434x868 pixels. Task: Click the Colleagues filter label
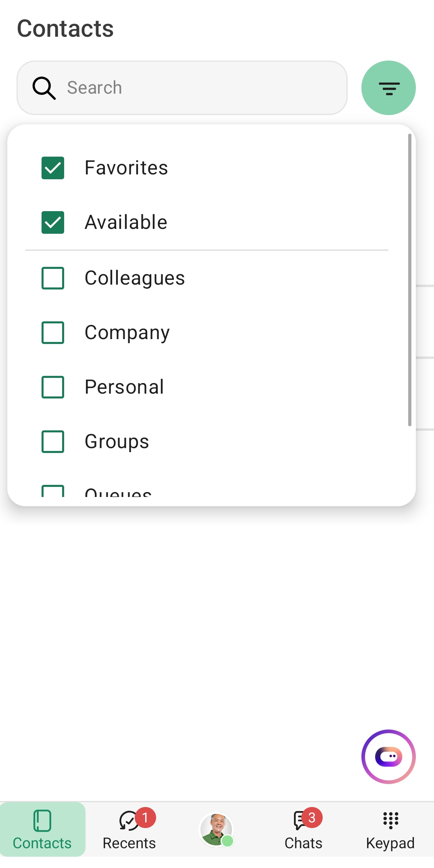pos(135,278)
